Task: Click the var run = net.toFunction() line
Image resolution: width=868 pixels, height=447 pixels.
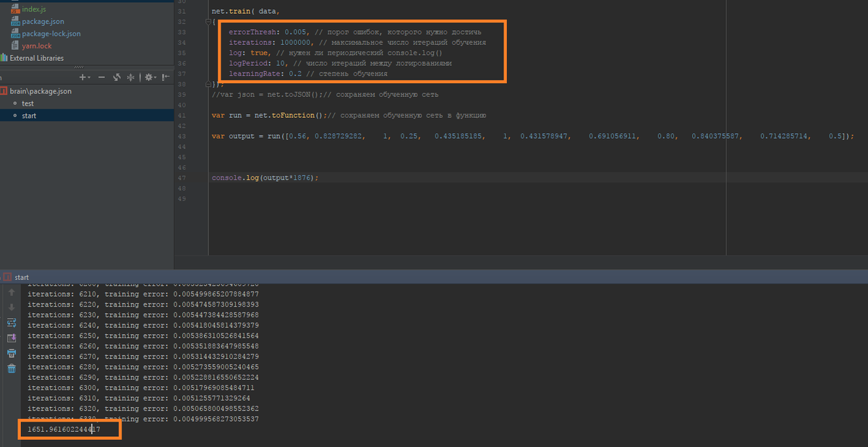Action: click(x=349, y=115)
